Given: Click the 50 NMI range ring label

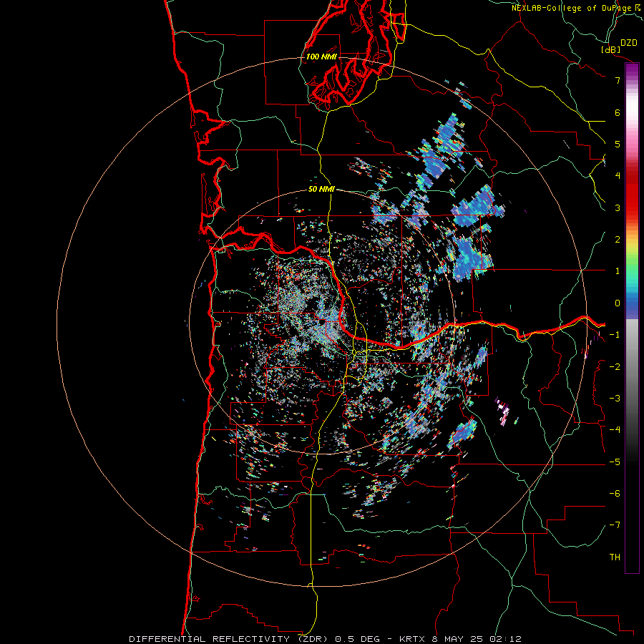Looking at the screenshot, I should tap(321, 189).
